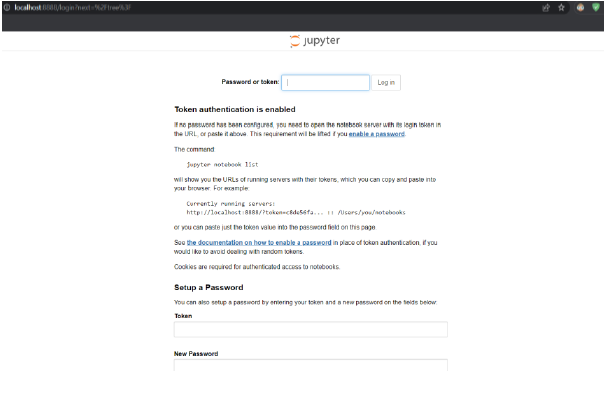This screenshot has width=606, height=418.
Task: Bookmark this page with the star icon
Action: point(561,7)
